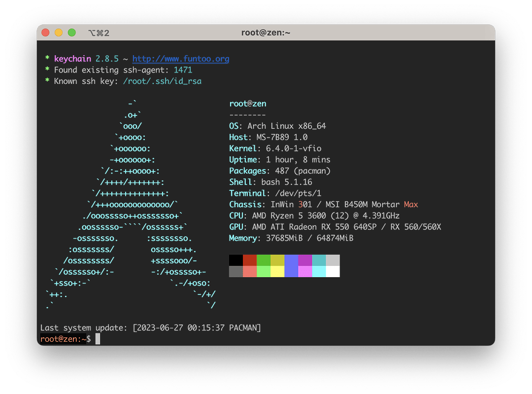Click the root@zen:~ window title
The height and width of the screenshot is (394, 532).
point(266,33)
